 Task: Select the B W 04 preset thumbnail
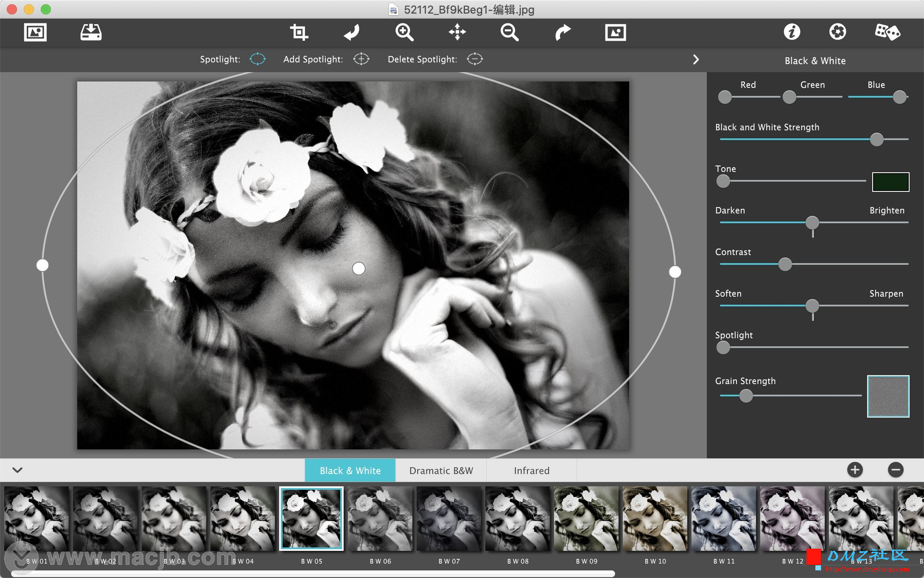click(243, 519)
